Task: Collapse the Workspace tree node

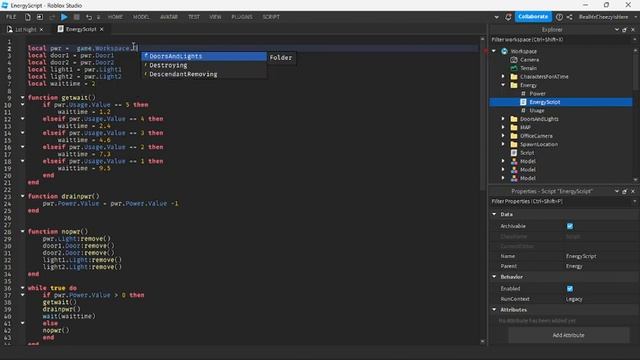Action: coord(494,51)
